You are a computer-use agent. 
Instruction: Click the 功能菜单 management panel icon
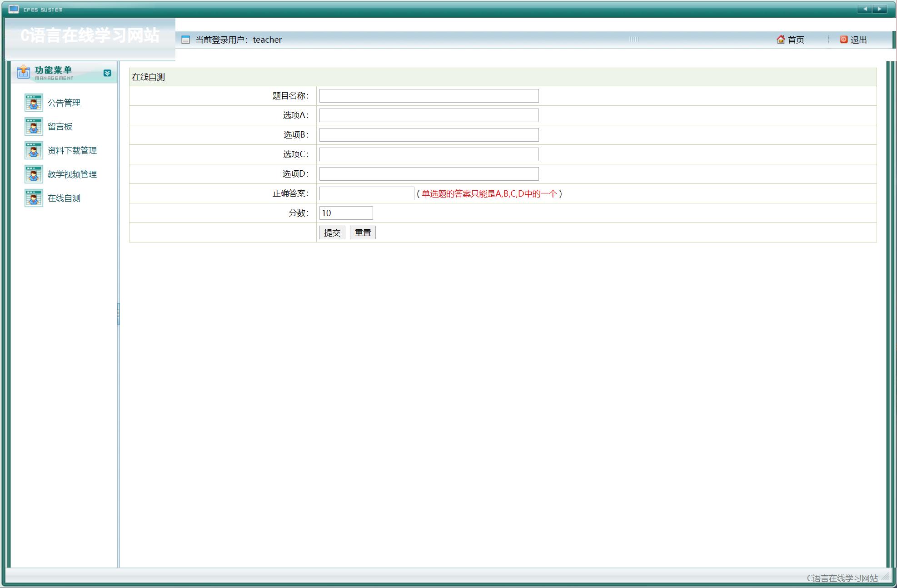pos(23,72)
